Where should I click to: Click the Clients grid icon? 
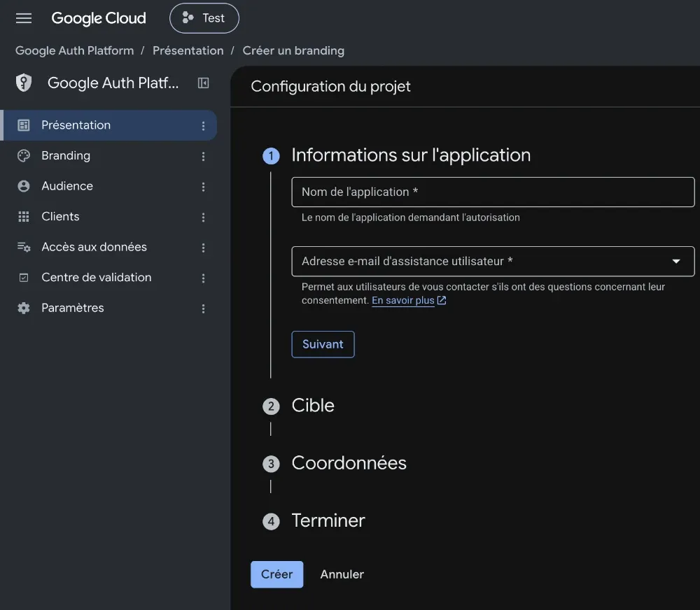[x=24, y=216]
